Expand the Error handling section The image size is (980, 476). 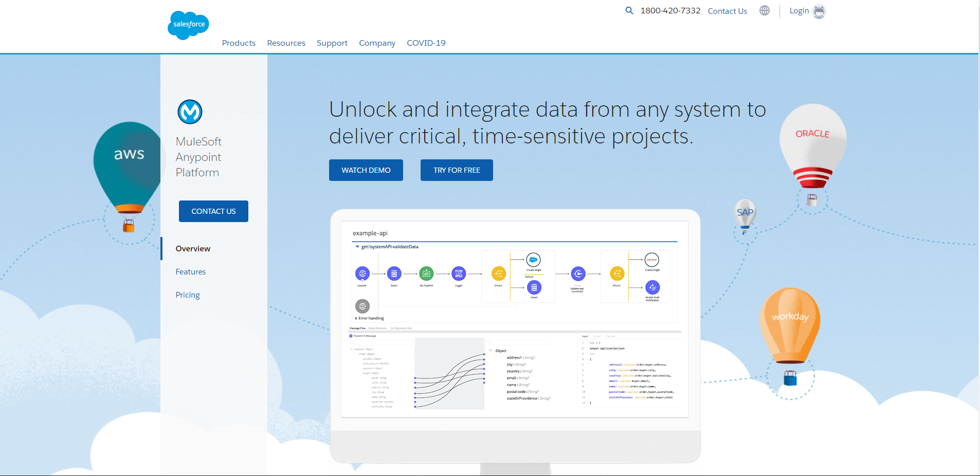[356, 318]
